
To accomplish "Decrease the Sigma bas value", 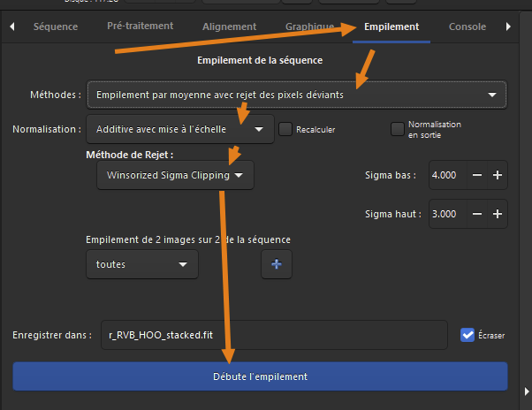I will coord(477,175).
